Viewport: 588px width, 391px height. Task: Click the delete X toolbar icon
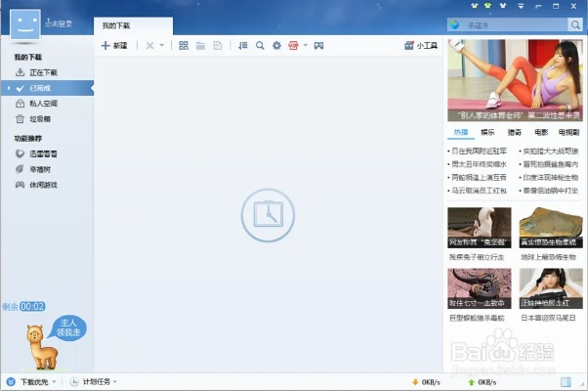149,45
